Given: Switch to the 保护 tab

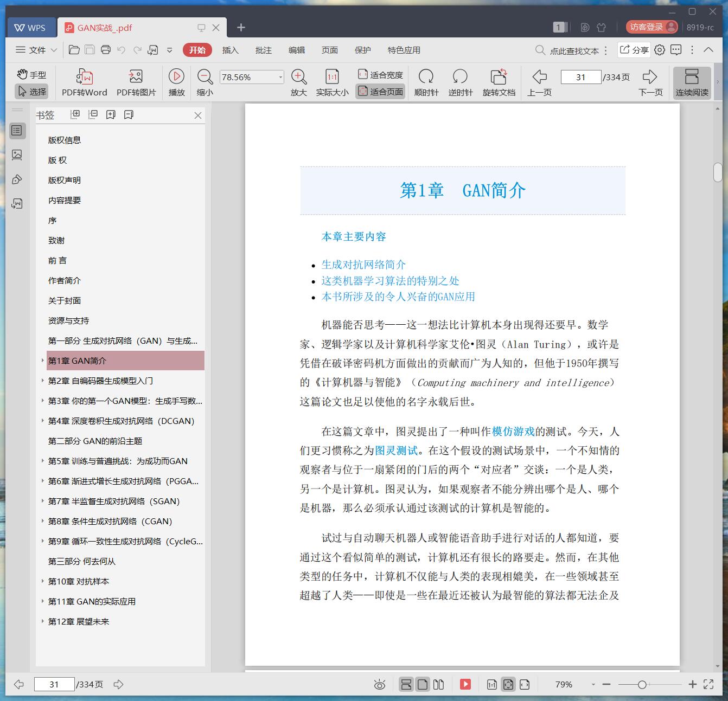Looking at the screenshot, I should pyautogui.click(x=363, y=50).
